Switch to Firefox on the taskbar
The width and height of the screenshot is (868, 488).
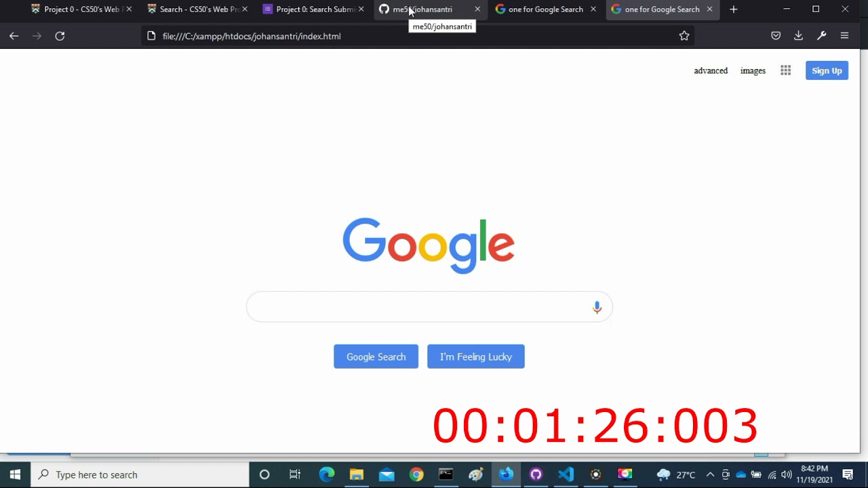click(x=506, y=474)
